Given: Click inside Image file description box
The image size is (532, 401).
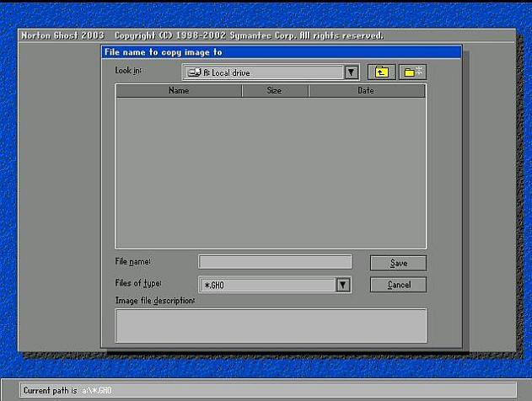Looking at the screenshot, I should [271, 326].
